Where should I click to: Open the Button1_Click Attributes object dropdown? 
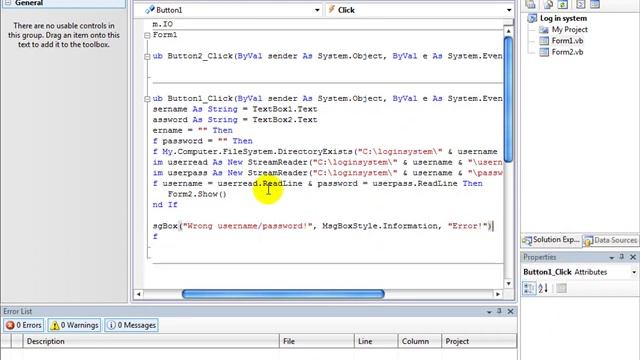click(634, 272)
